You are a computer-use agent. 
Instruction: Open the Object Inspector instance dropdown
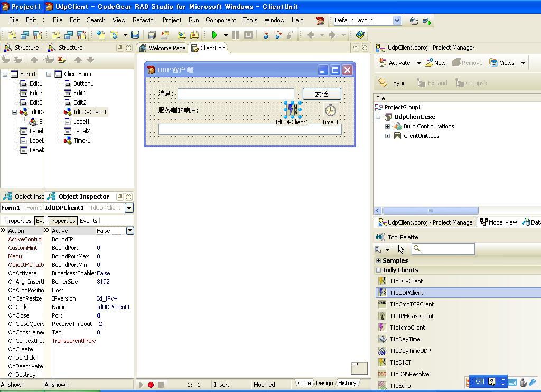(129, 208)
